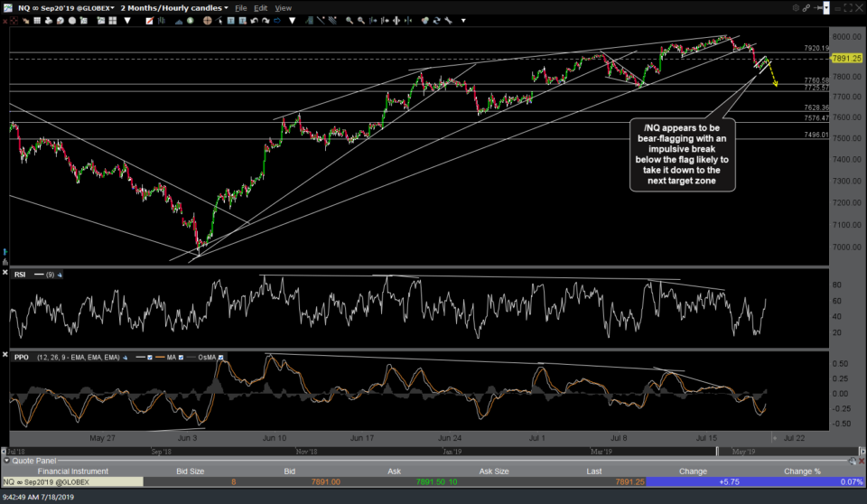Click the bid price 7891.00 cell
The width and height of the screenshot is (867, 504).
325,481
